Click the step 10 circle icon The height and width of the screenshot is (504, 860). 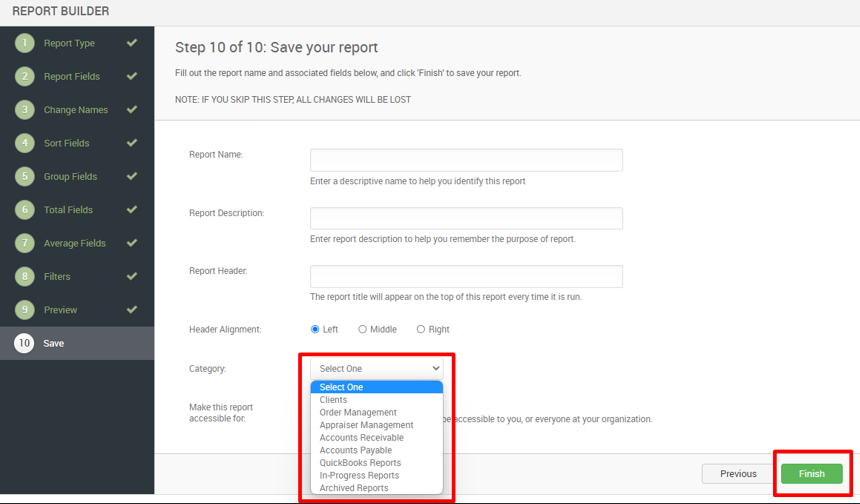24,343
